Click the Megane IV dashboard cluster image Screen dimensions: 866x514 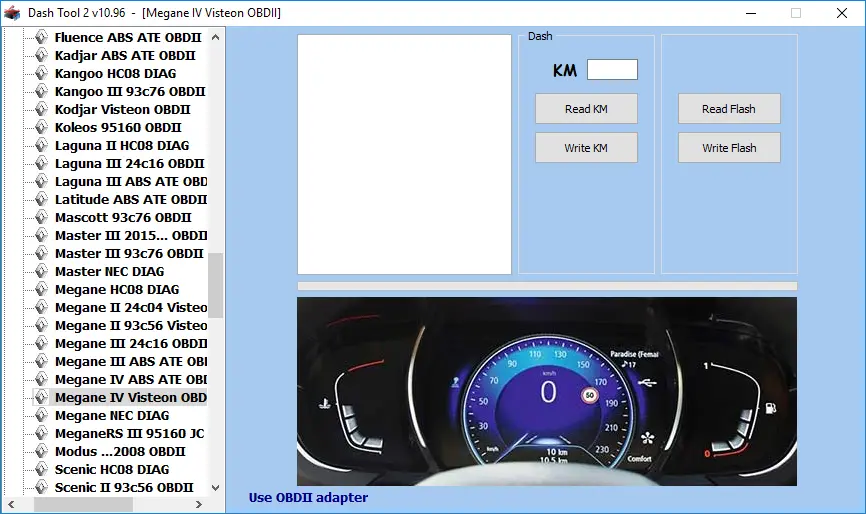547,391
